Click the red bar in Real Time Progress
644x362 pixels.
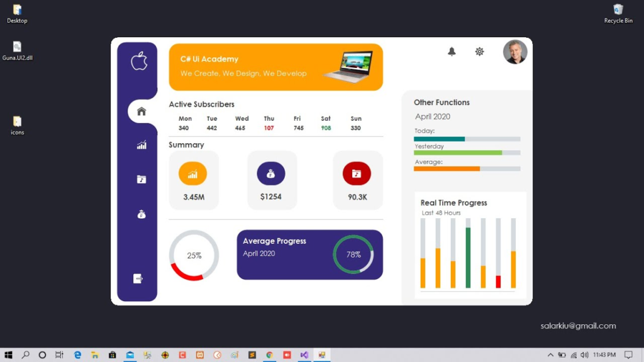point(498,282)
